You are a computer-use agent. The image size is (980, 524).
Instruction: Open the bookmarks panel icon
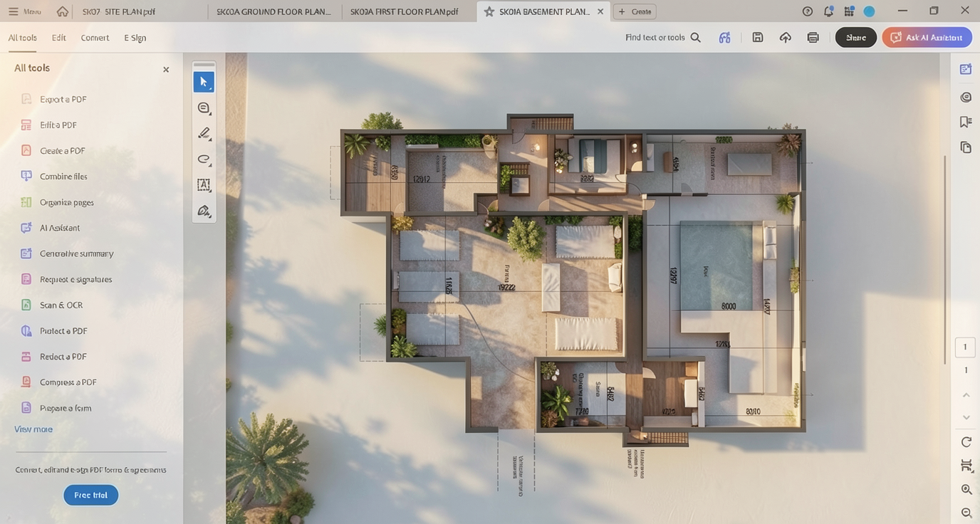point(966,122)
